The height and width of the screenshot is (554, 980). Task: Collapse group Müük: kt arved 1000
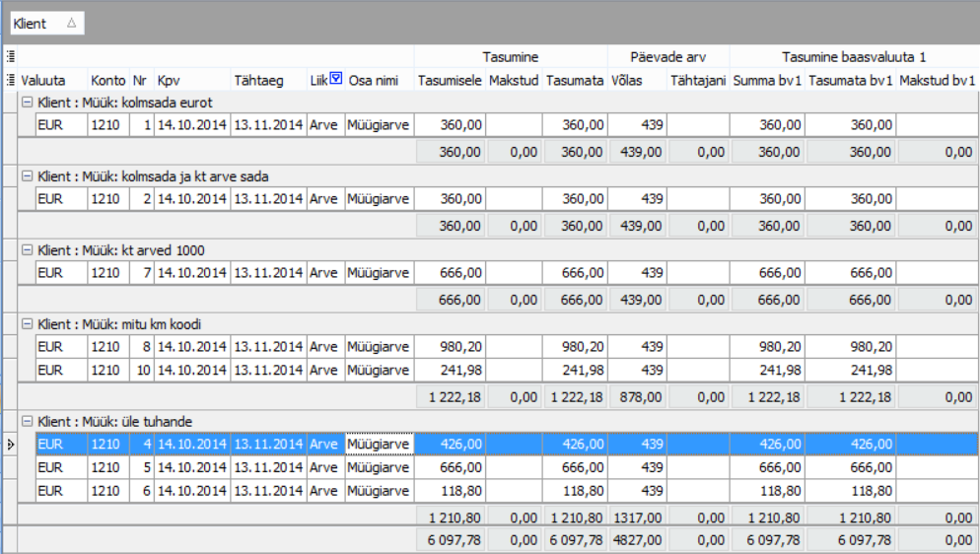[x=27, y=249]
